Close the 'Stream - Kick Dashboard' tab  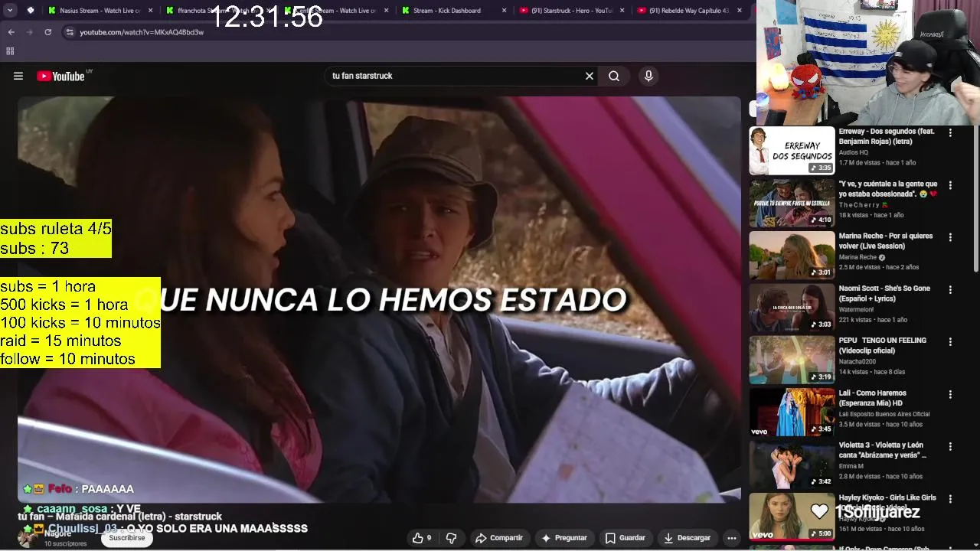point(505,11)
